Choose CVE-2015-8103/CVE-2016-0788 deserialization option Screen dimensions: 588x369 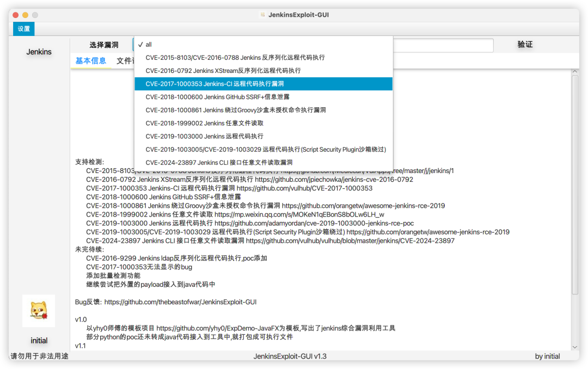tap(264, 57)
